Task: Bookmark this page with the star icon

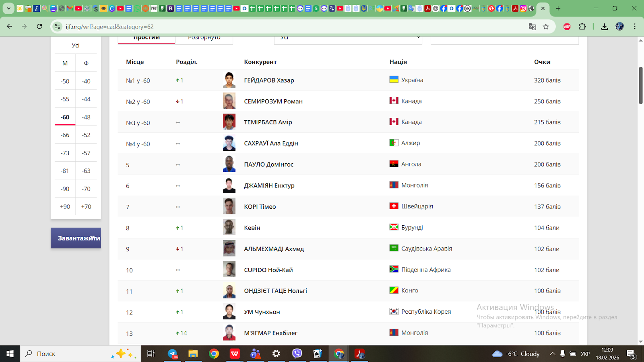Action: 546,27
